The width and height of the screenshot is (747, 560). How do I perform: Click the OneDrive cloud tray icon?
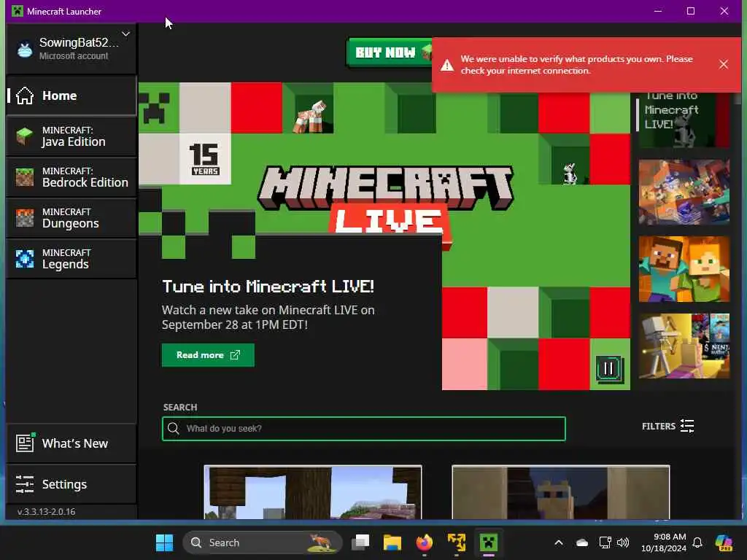(x=581, y=542)
